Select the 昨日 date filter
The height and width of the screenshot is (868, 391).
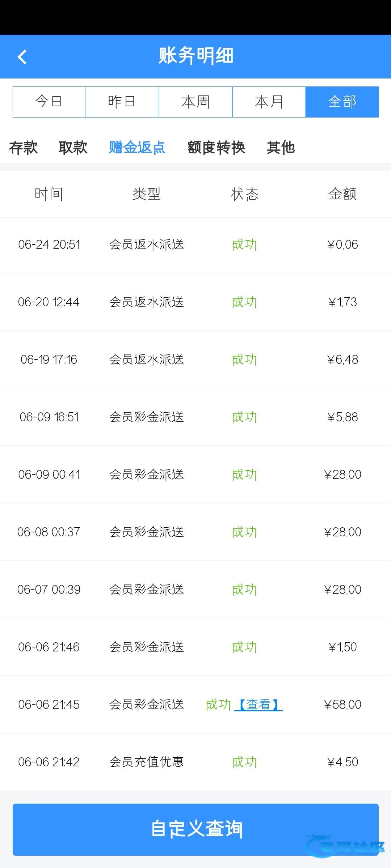[x=122, y=102]
